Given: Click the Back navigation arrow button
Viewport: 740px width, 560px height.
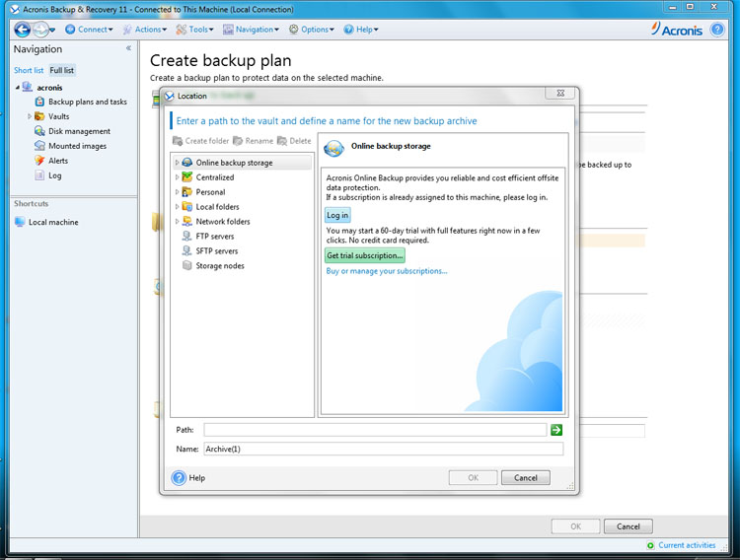Looking at the screenshot, I should (22, 30).
